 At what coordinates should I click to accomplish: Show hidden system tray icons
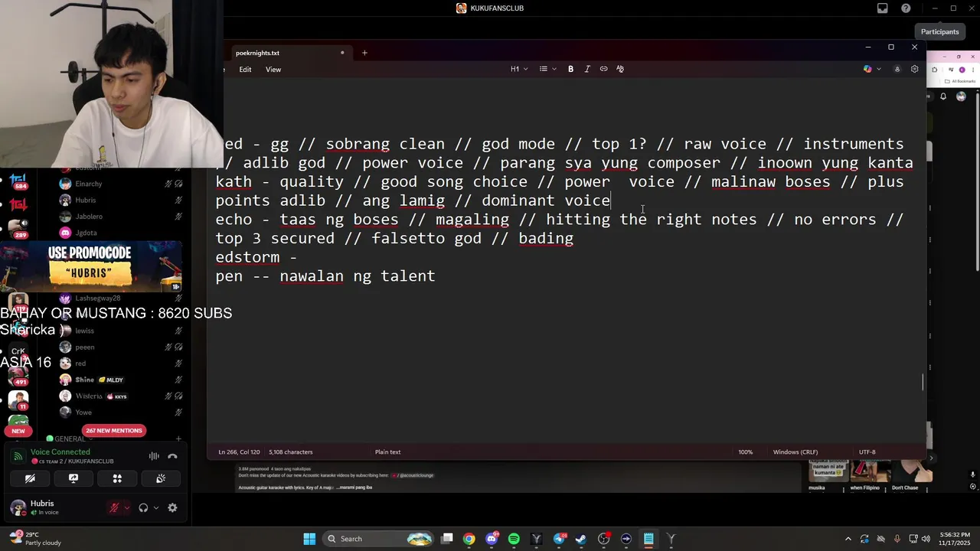point(848,539)
